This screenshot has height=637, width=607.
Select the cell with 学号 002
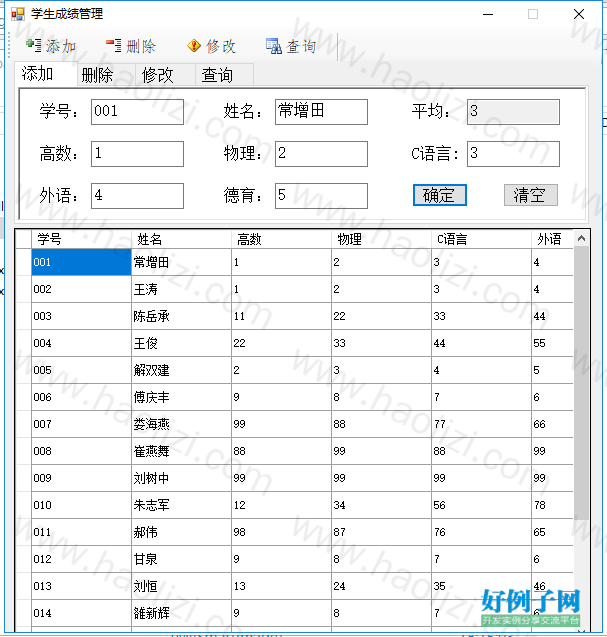[x=81, y=289]
